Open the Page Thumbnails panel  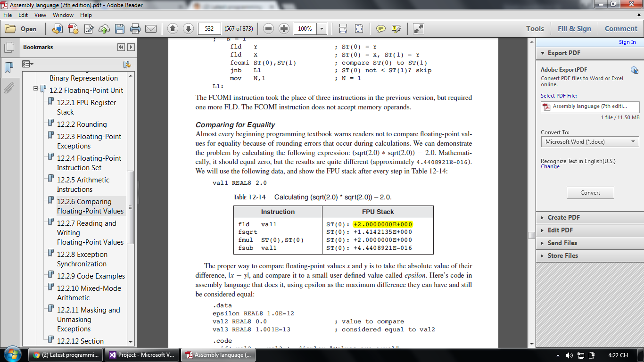click(8, 47)
